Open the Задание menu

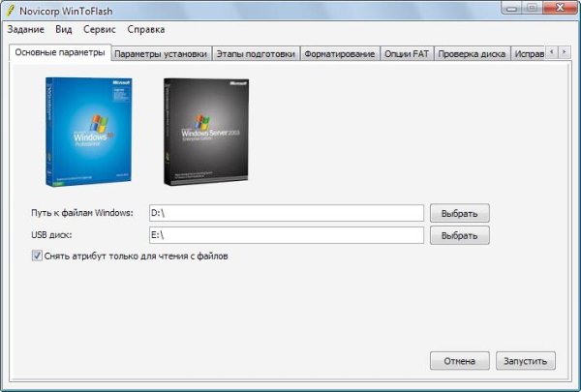click(26, 30)
